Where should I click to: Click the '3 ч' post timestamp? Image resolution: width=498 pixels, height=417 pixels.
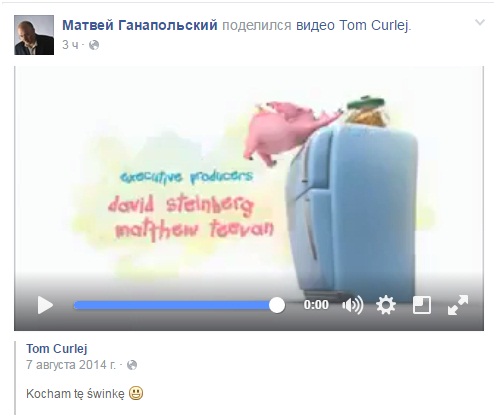coord(70,45)
